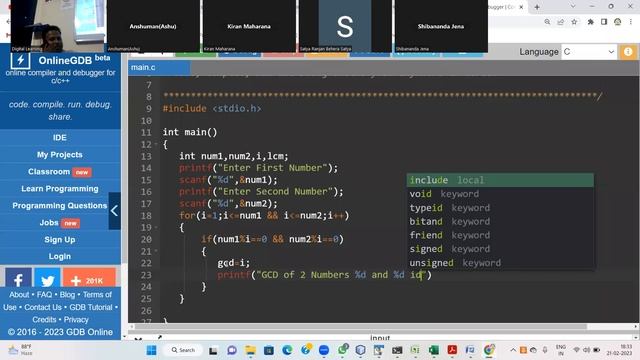
Task: Open IDE in the sidebar menu
Action: coord(60,138)
